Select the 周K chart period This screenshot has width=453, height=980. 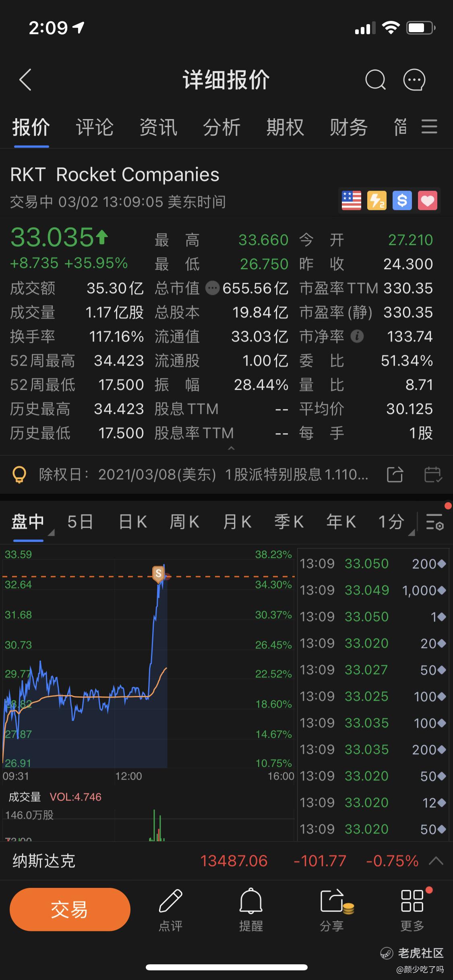(184, 522)
